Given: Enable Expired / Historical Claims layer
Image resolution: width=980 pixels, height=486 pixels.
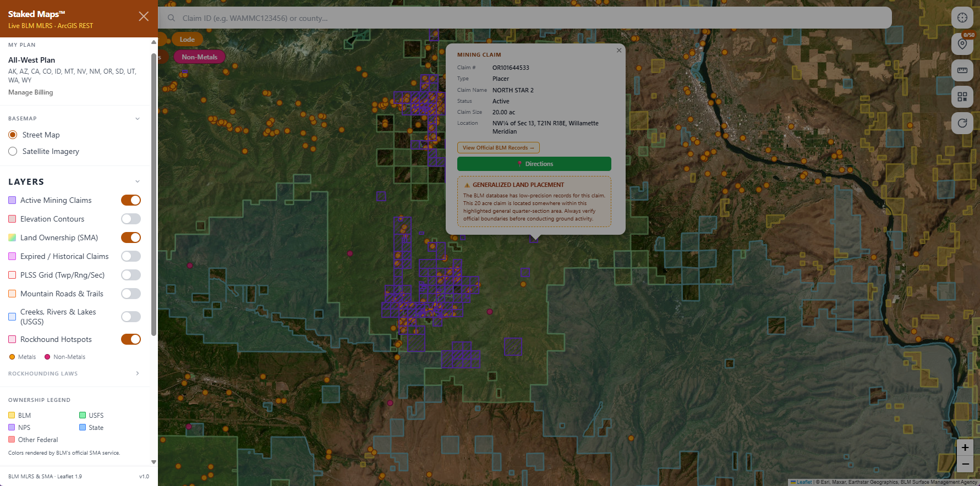Looking at the screenshot, I should (131, 256).
